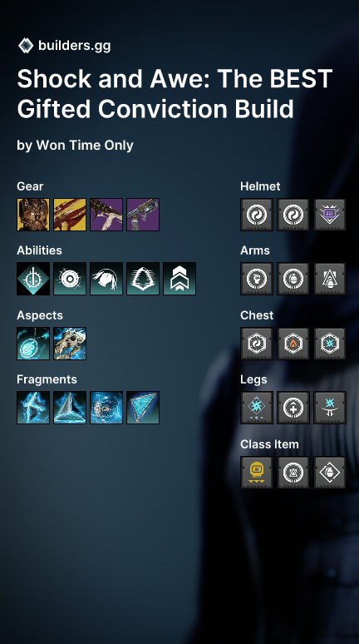Click the diamond-shaped super ability icon
Viewport: 359px width, 644px height.
[33, 279]
